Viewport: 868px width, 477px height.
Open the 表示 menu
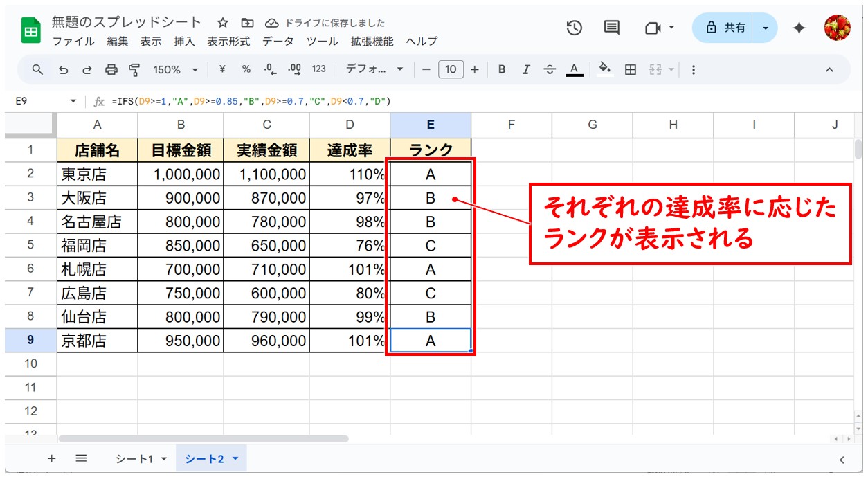point(151,42)
